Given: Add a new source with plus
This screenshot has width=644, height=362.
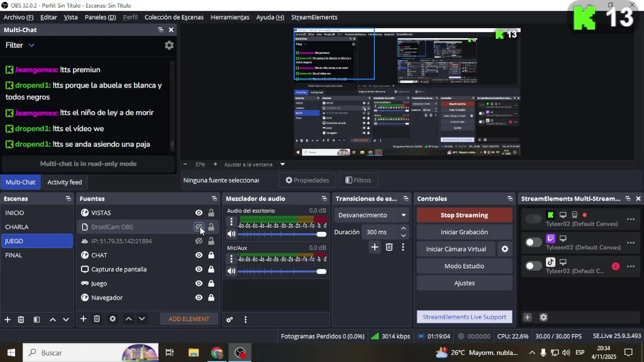Looking at the screenshot, I should point(84,319).
